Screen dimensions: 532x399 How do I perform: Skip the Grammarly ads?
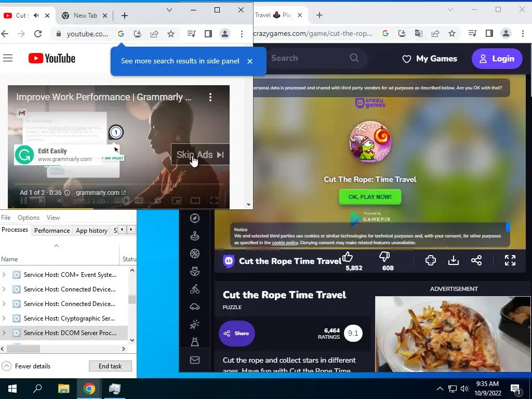click(200, 155)
